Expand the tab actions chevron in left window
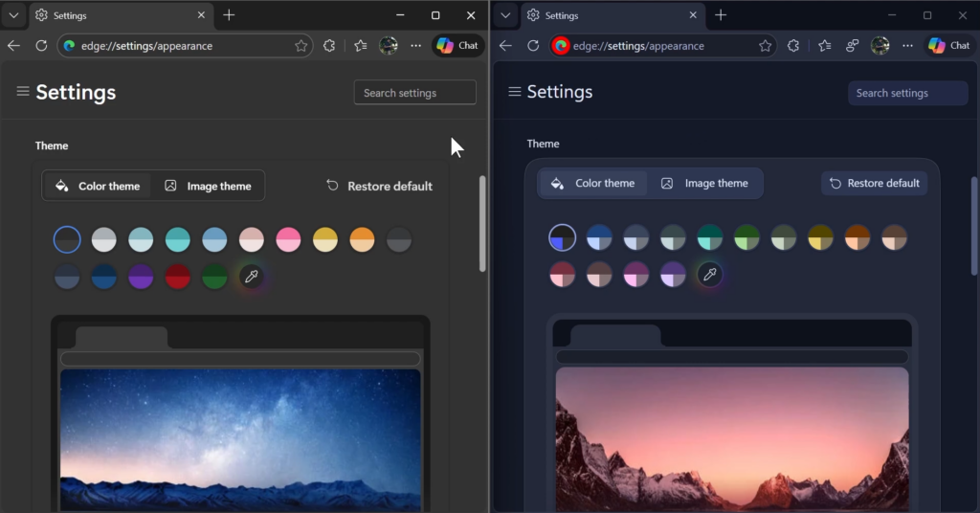 point(13,15)
